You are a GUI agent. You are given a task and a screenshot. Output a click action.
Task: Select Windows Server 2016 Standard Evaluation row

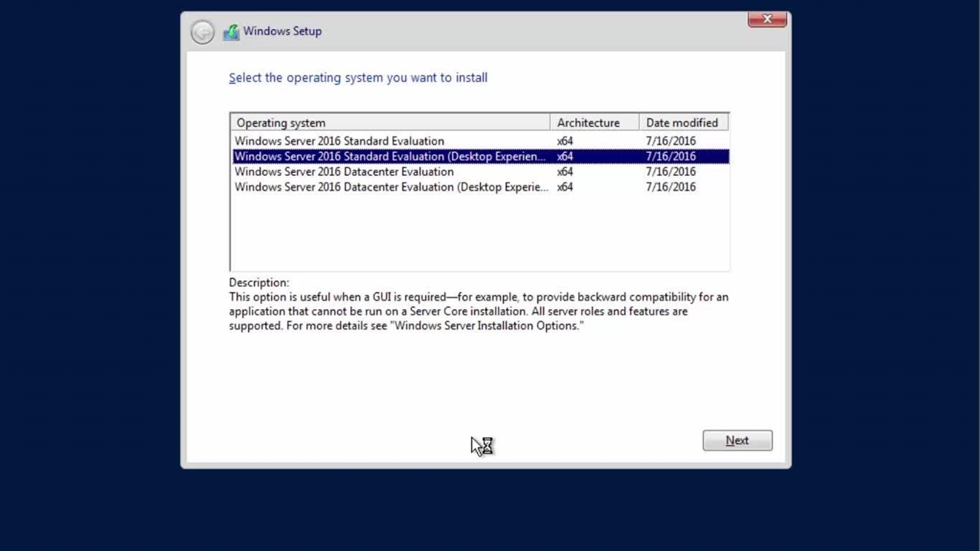pos(480,141)
